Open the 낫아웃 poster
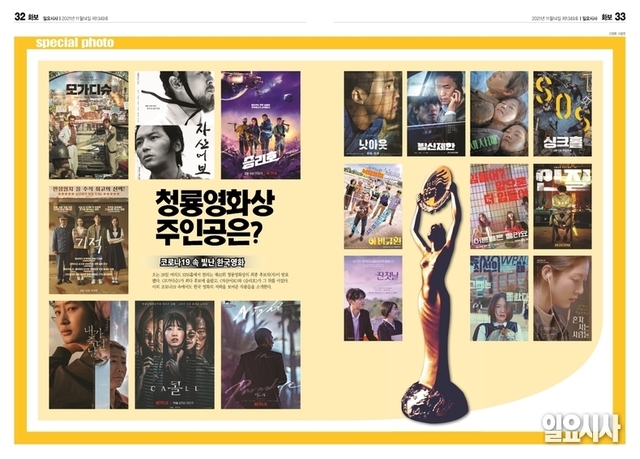 373,114
